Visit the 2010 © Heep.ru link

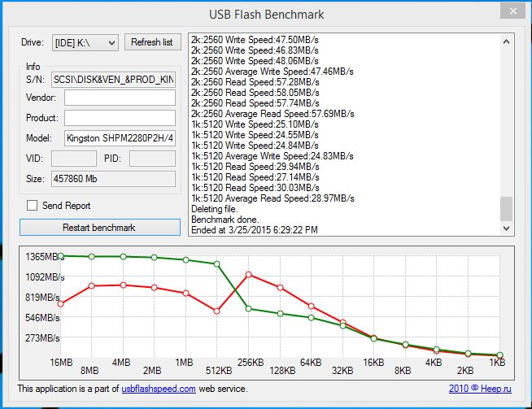[x=482, y=388]
